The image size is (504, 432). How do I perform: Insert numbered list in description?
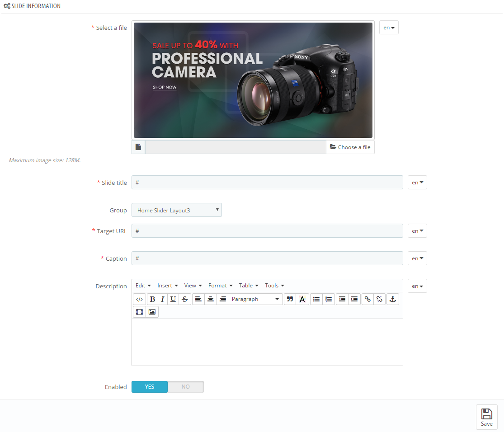coord(329,299)
